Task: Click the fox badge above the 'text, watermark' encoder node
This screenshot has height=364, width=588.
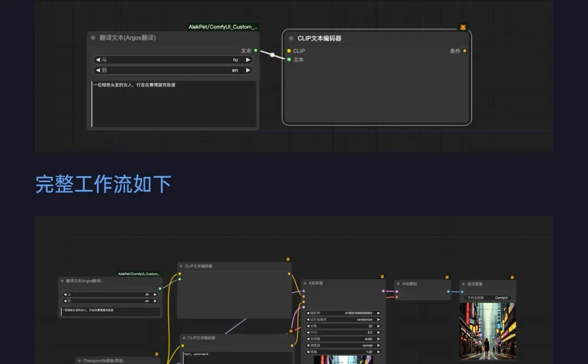Action: pyautogui.click(x=291, y=331)
